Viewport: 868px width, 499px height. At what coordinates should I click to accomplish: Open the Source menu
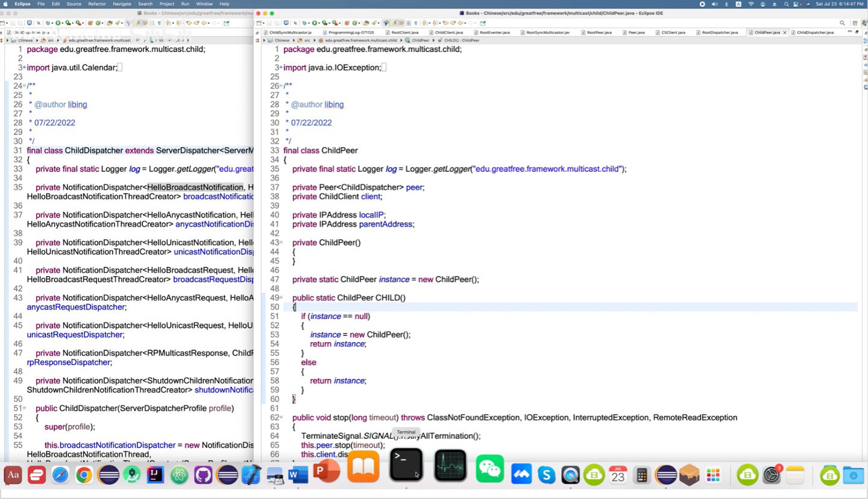[74, 4]
